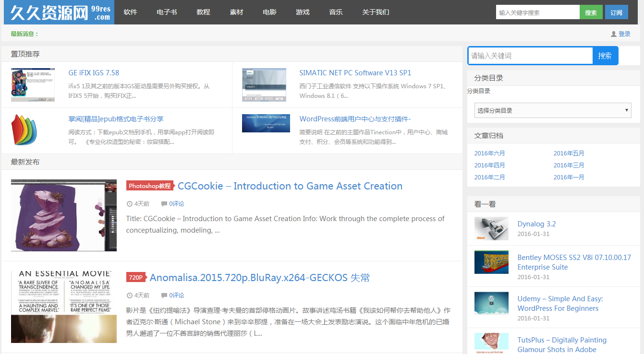Expand the 选择分类目录 dropdown
Viewport: 644px width, 354px height.
[x=552, y=110]
